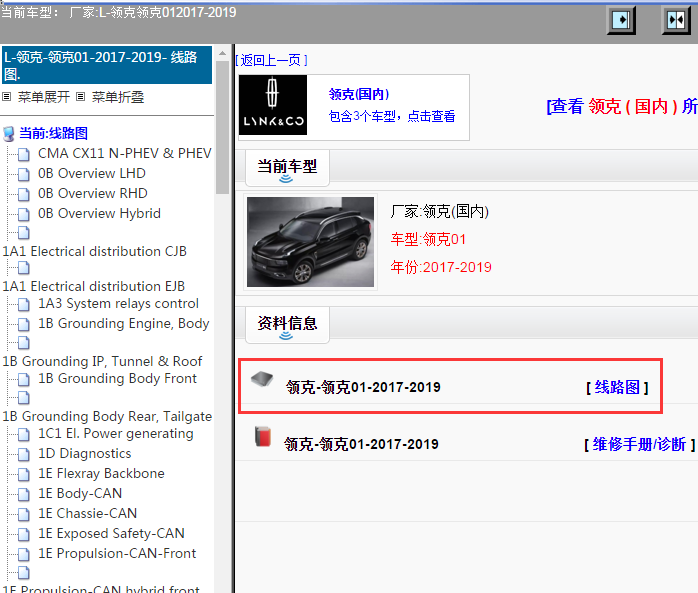
Task: Open 1A1 Electrical distribution EJB
Action: (x=93, y=286)
